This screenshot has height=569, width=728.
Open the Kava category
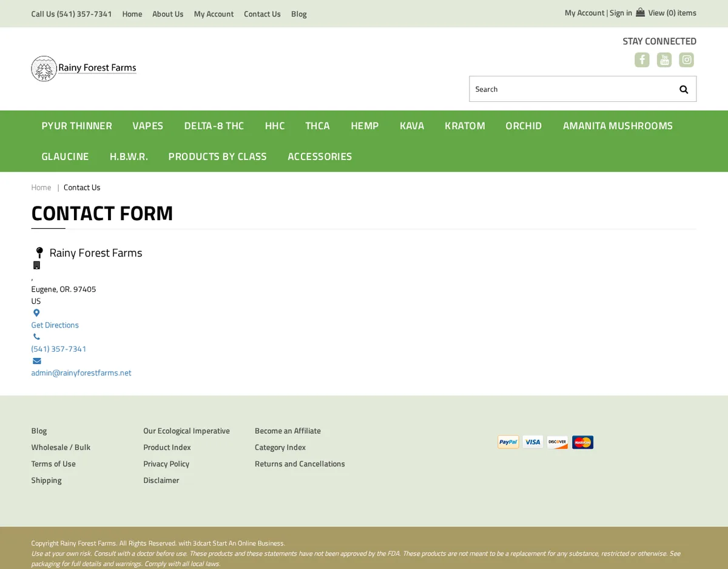(x=412, y=126)
